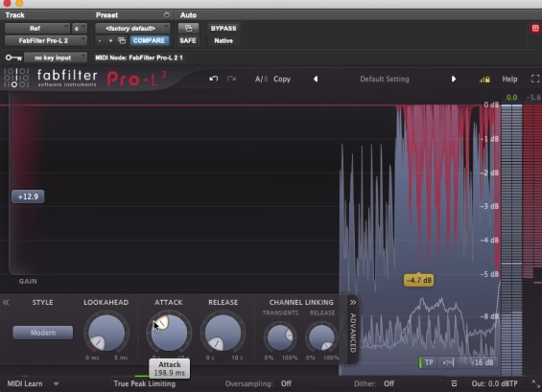542x392 pixels.
Task: Click the MIDI Node: FabFilter Pro-L 2 1 text
Action: (x=138, y=58)
